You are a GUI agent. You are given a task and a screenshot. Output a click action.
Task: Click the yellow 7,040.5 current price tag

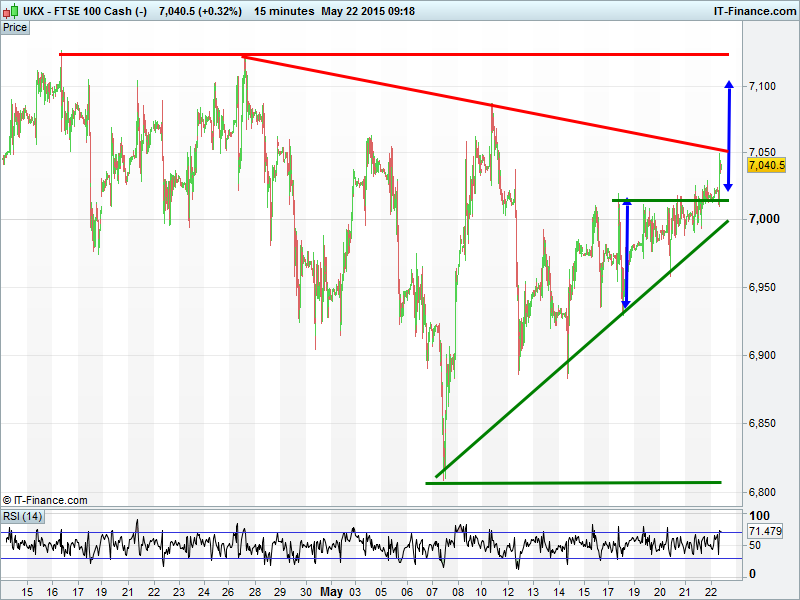point(766,165)
